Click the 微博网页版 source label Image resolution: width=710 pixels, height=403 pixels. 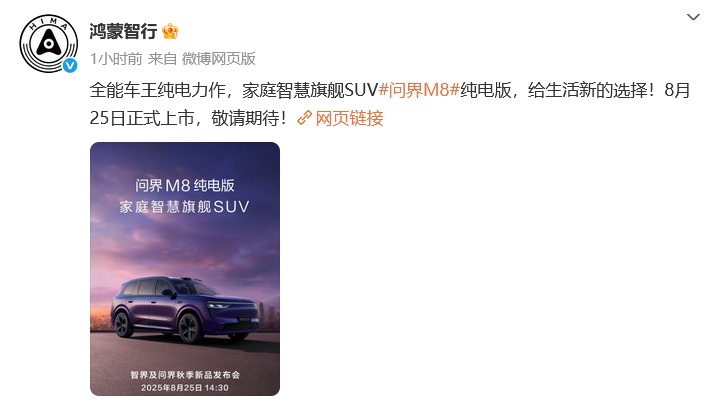pos(219,59)
